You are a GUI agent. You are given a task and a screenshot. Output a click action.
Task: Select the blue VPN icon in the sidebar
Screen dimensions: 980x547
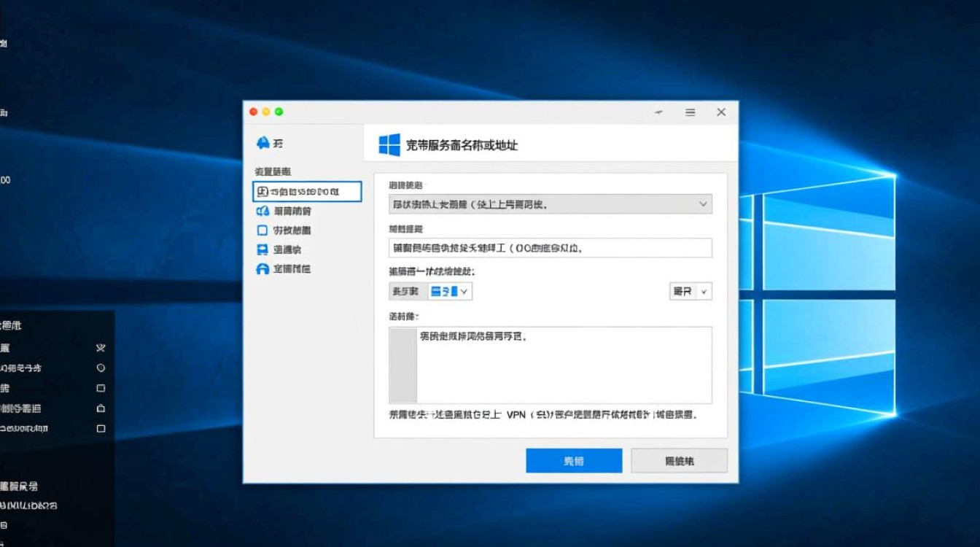(264, 191)
